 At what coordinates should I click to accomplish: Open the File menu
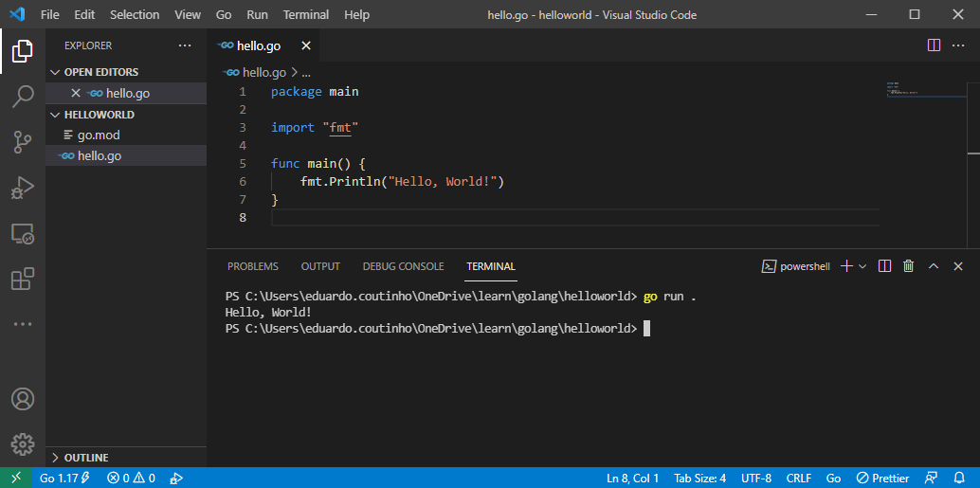tap(50, 14)
